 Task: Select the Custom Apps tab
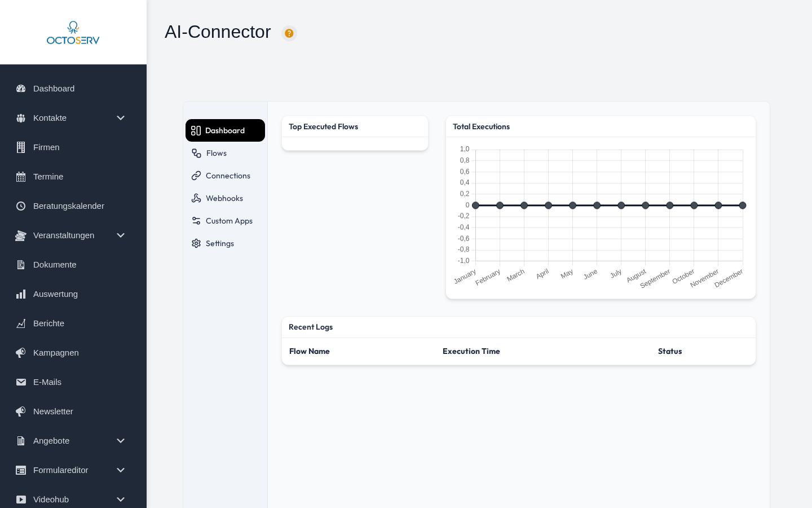point(229,221)
